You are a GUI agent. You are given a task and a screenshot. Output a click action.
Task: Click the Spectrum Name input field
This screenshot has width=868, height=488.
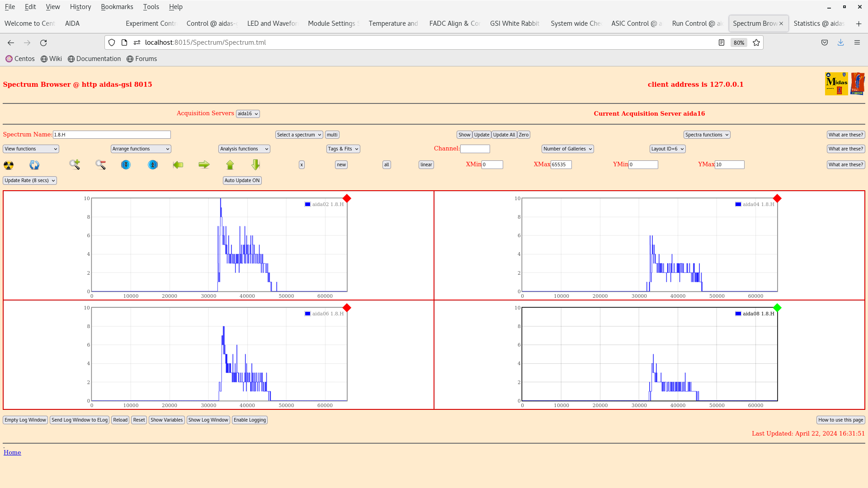(x=112, y=135)
